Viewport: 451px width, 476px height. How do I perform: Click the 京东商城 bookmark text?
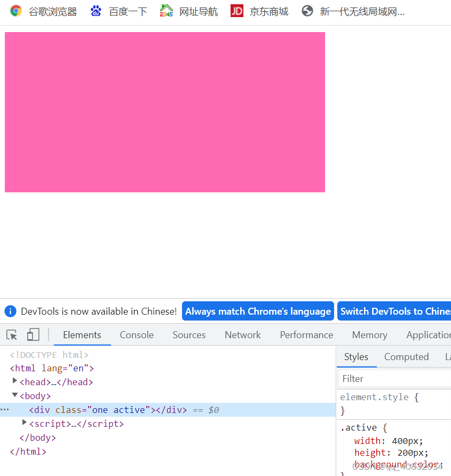tap(268, 12)
